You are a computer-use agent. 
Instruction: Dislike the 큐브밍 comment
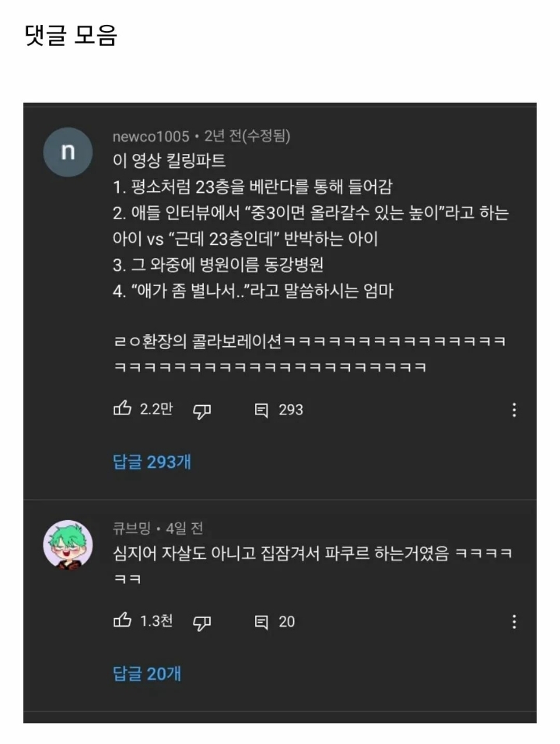click(x=201, y=623)
